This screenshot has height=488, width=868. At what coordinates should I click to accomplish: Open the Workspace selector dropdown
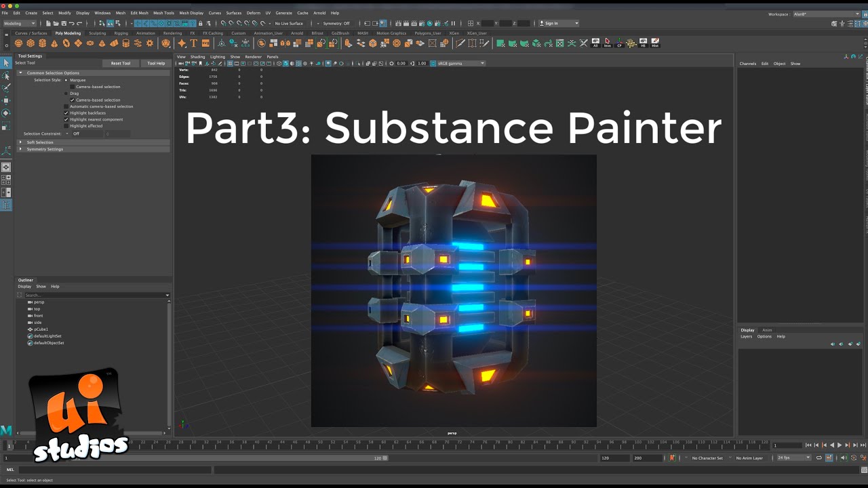tap(827, 14)
